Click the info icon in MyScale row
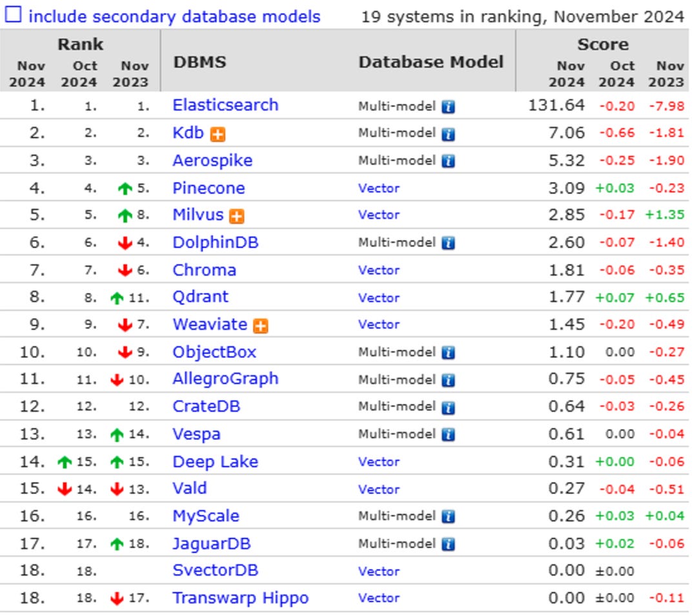Screen dimensions: 697x616 [448, 517]
